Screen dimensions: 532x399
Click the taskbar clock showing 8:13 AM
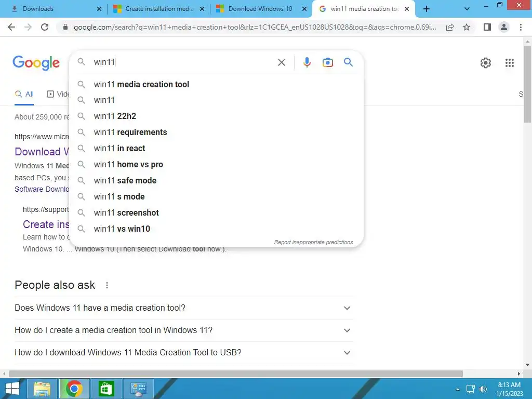click(x=509, y=389)
